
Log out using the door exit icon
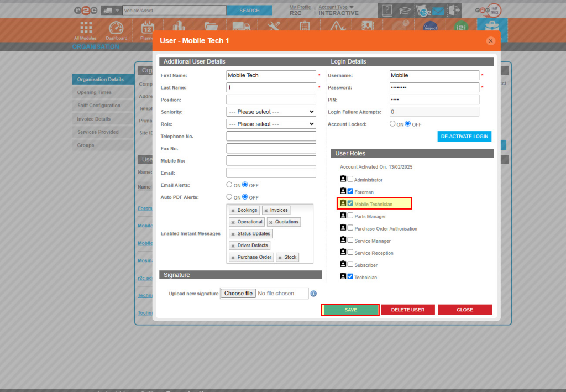[x=454, y=9]
